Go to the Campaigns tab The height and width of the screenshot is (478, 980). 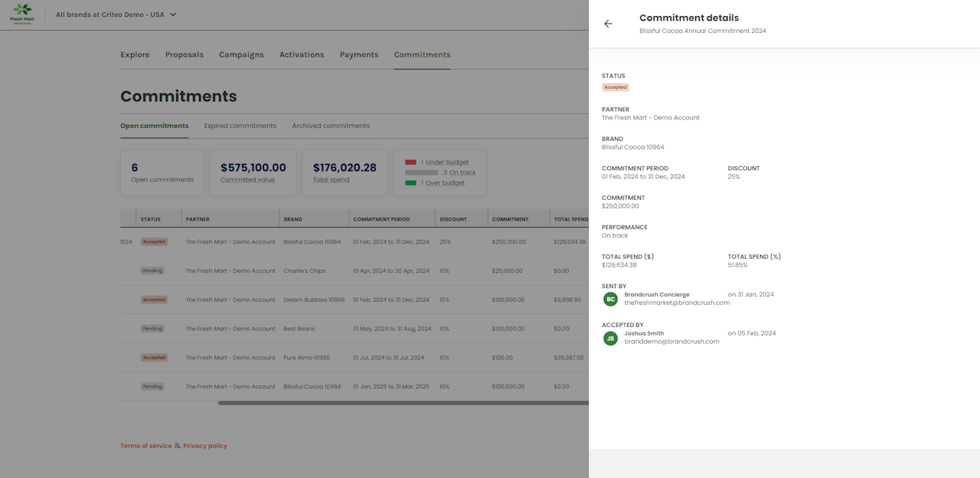click(241, 54)
